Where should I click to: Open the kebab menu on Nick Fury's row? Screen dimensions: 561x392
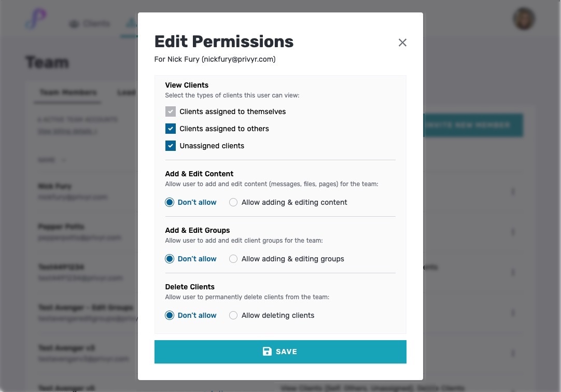tap(513, 192)
